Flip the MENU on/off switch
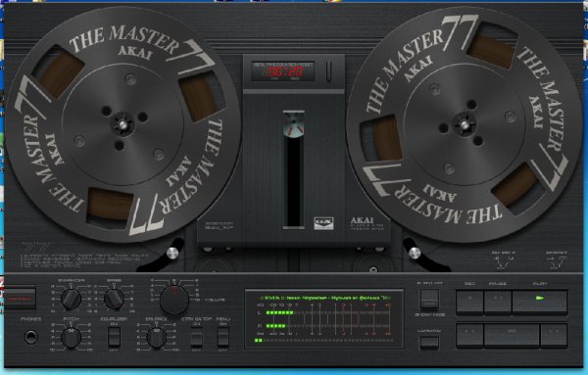Screen dimensions: 588x375 coord(223,336)
